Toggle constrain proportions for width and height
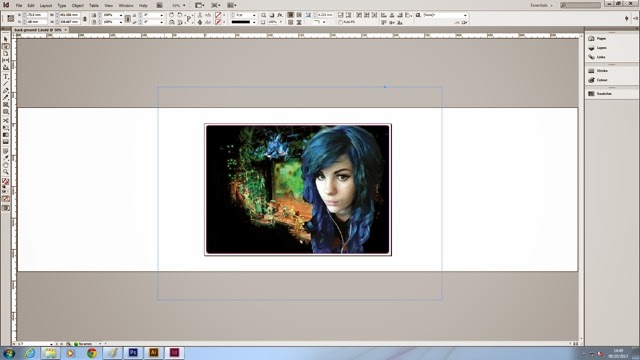Viewport: 640px width, 360px height. [85, 18]
